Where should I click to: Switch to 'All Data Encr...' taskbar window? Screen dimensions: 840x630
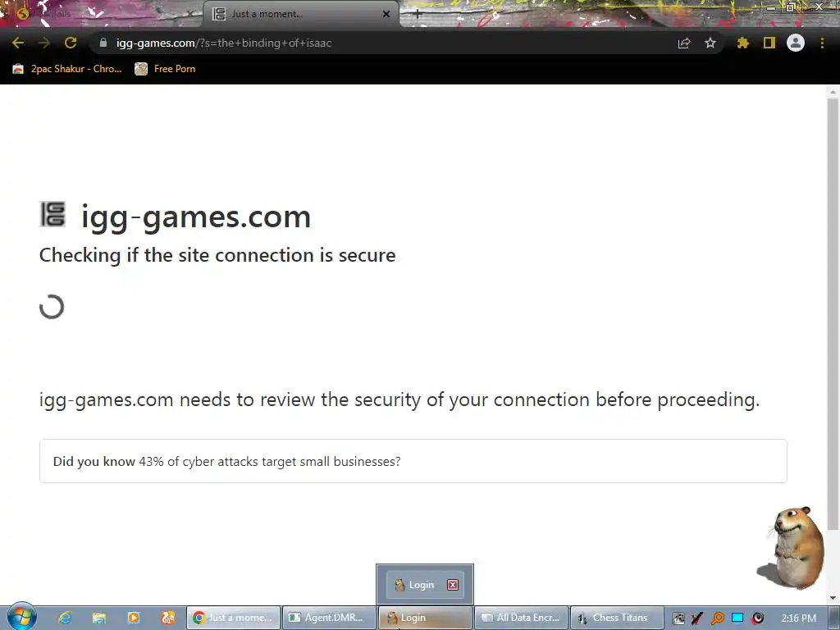pos(521,618)
